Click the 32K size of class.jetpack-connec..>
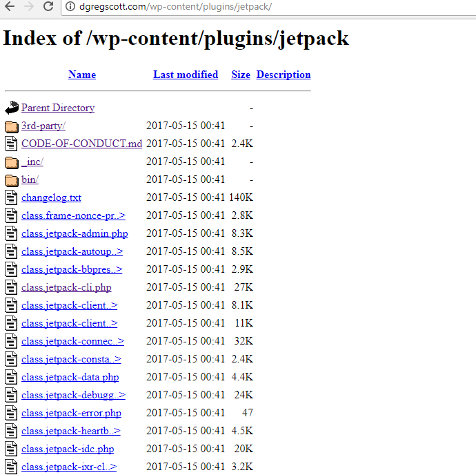This screenshot has height=475, width=476. click(x=244, y=341)
